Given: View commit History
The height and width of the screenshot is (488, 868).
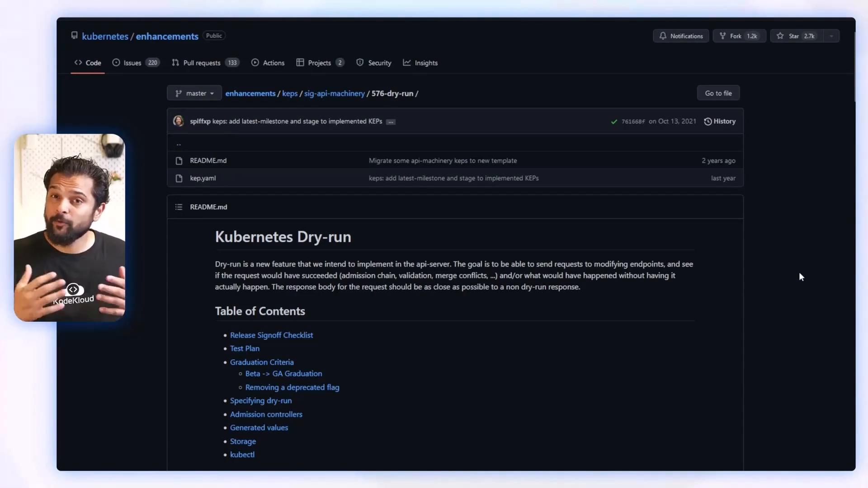Looking at the screenshot, I should pyautogui.click(x=720, y=121).
